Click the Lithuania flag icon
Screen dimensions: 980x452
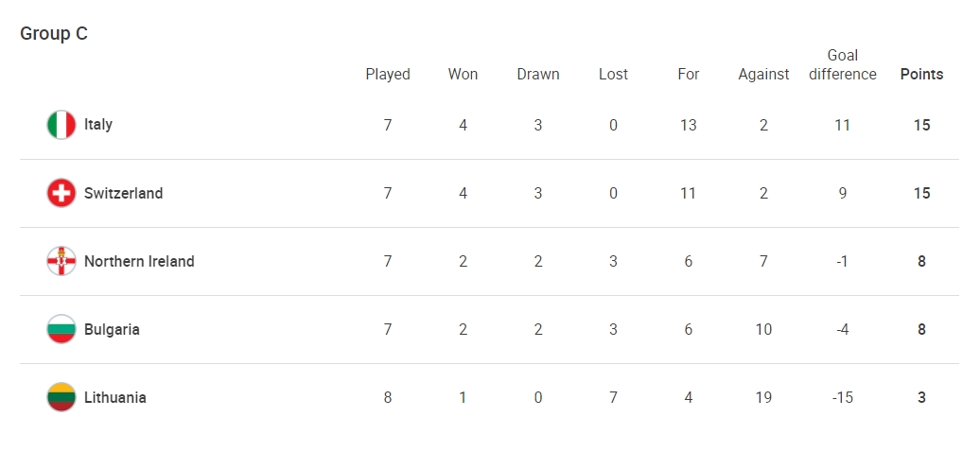pyautogui.click(x=61, y=397)
